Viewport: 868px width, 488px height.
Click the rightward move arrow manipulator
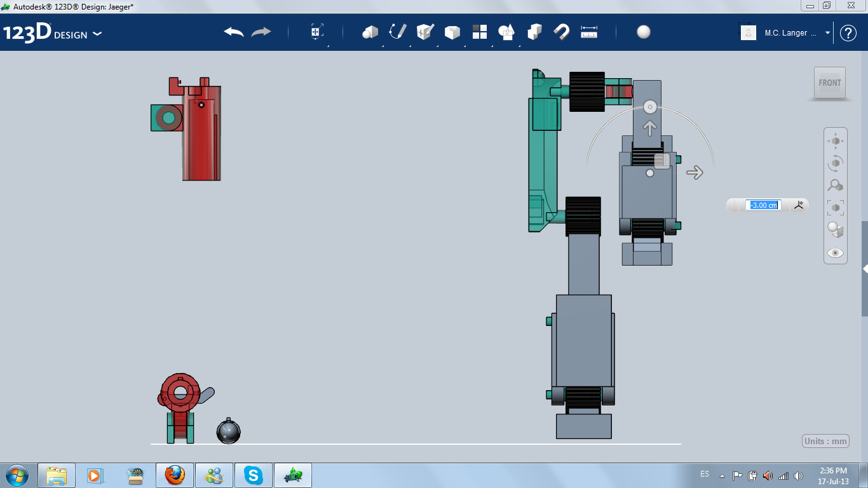(695, 172)
